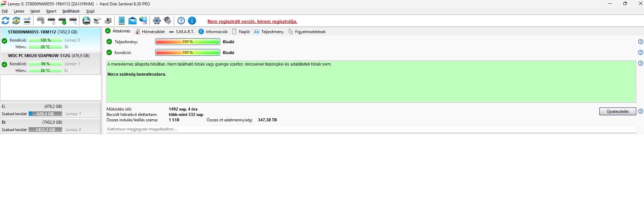The width and height of the screenshot is (644, 219).
Task: Click the Újratesztelés button
Action: 618,112
